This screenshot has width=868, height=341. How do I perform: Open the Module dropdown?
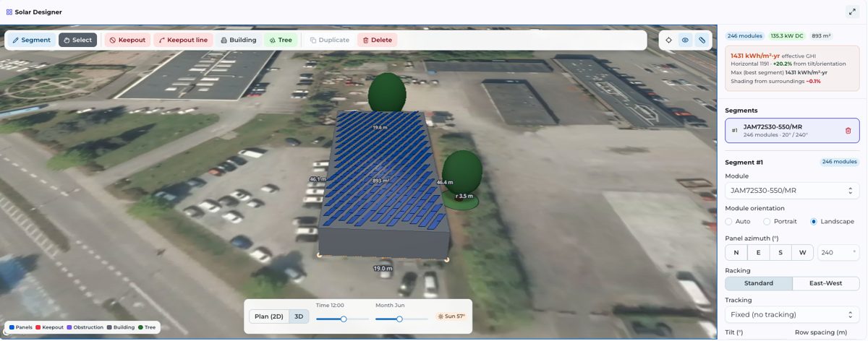[x=792, y=191]
